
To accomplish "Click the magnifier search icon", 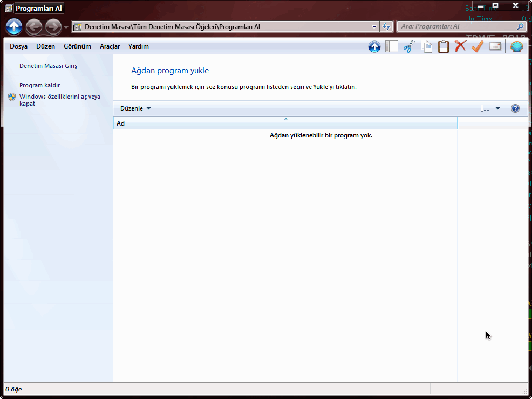I will point(521,26).
